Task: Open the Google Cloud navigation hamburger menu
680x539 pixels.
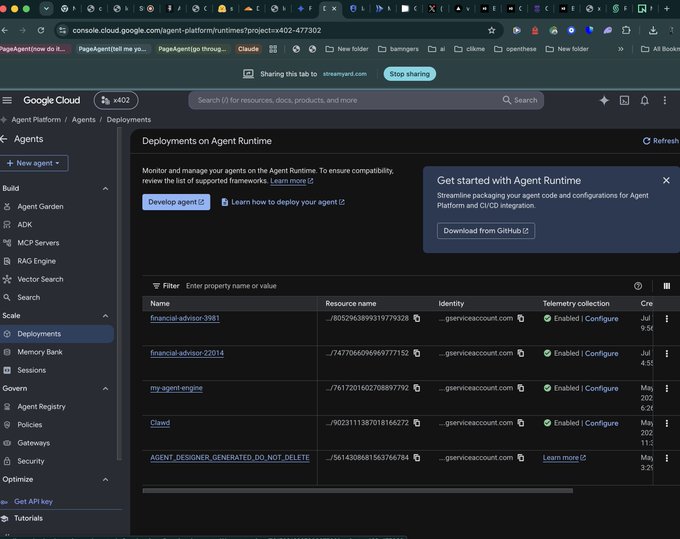Action: 7,100
